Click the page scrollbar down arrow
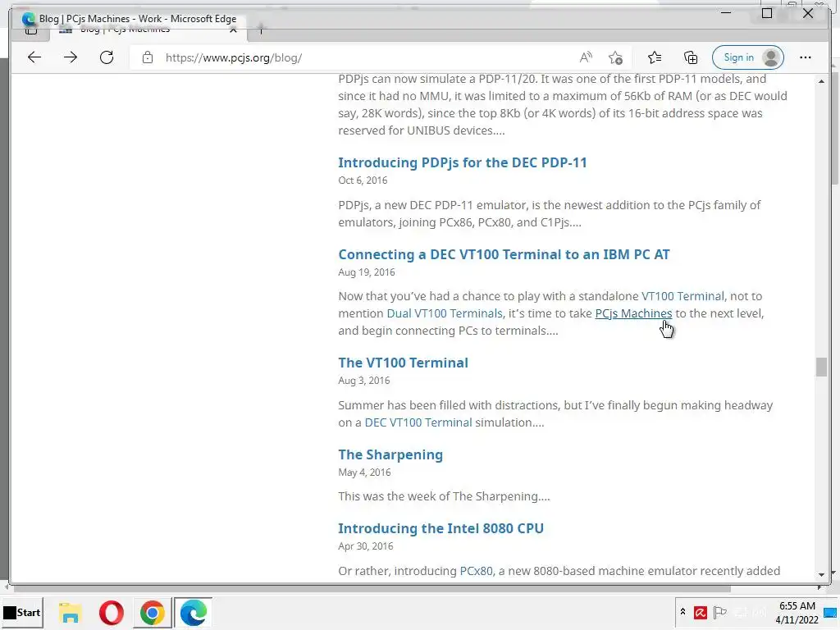This screenshot has width=840, height=630. click(821, 575)
